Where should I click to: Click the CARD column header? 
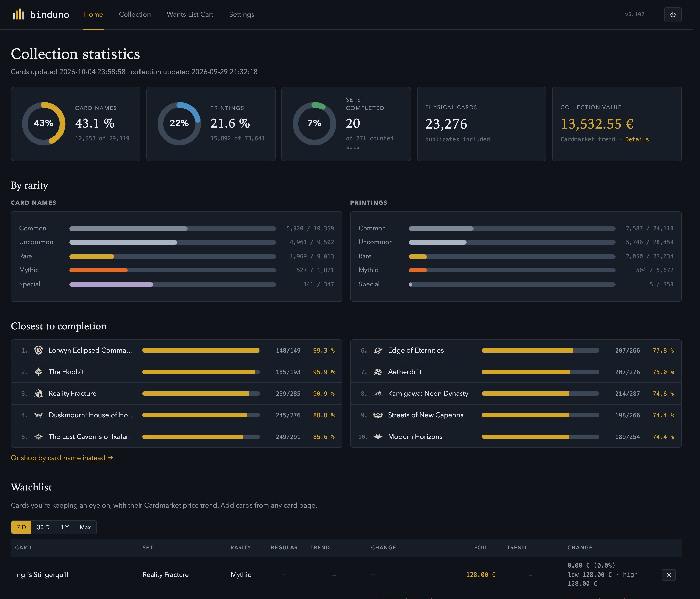[23, 547]
